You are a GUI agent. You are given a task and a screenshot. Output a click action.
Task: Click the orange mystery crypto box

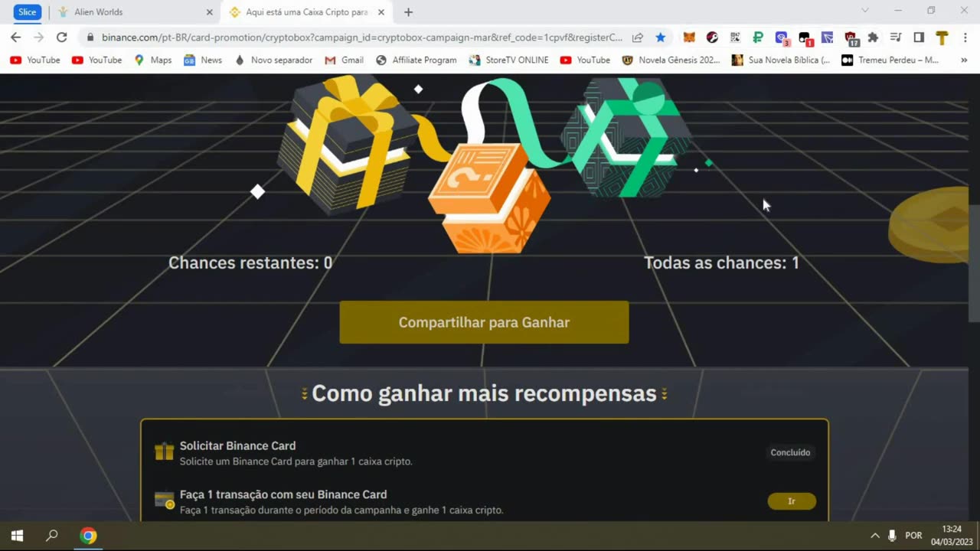pos(490,199)
